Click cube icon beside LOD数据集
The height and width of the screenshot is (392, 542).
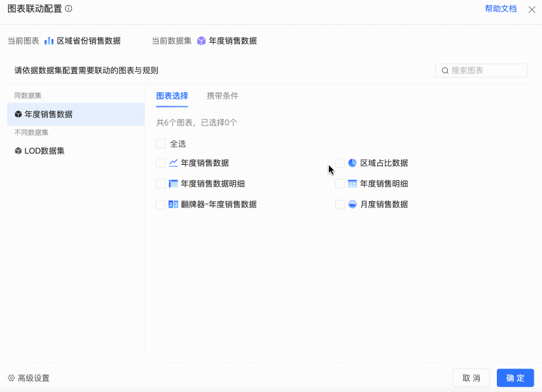click(18, 151)
